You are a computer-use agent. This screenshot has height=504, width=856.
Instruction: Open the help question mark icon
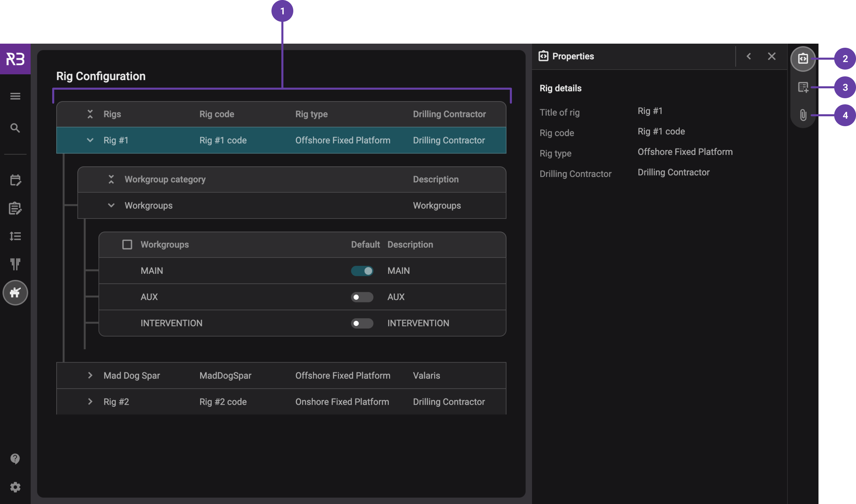[x=15, y=459]
